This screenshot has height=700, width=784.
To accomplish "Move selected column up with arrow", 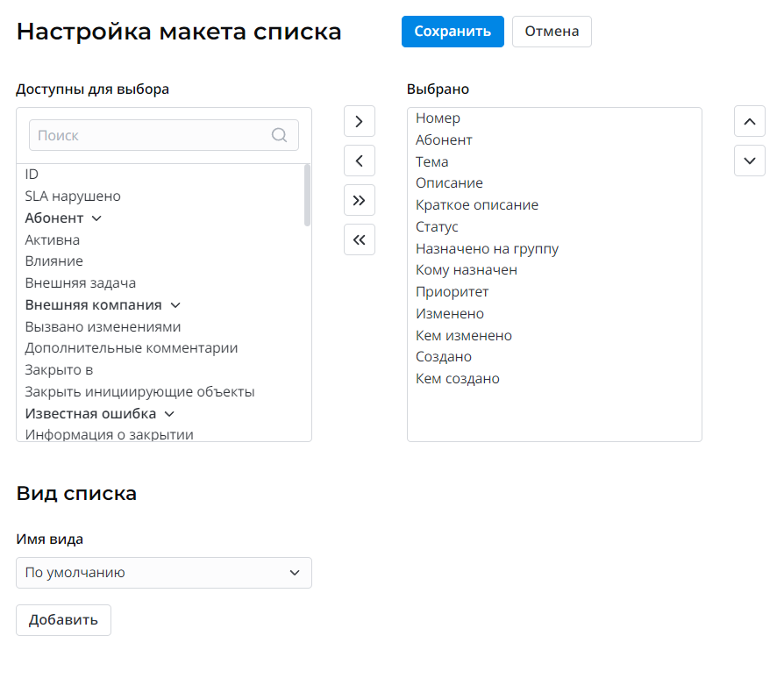I will click(749, 121).
